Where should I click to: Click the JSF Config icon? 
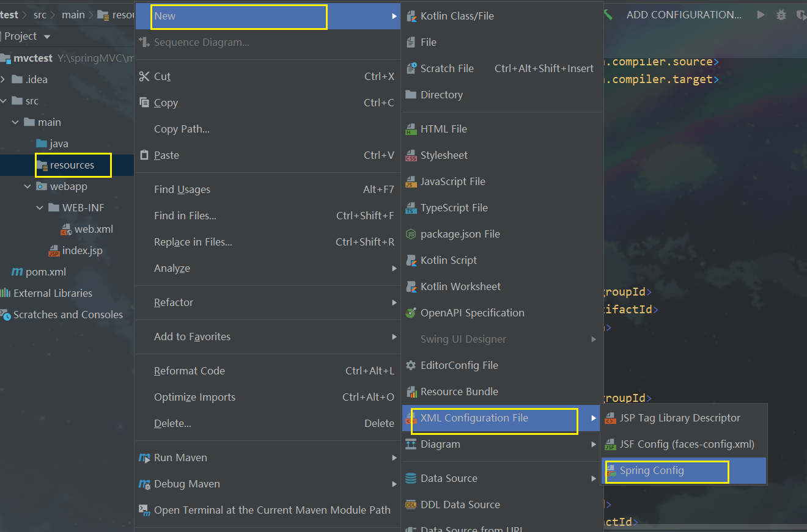coord(610,444)
